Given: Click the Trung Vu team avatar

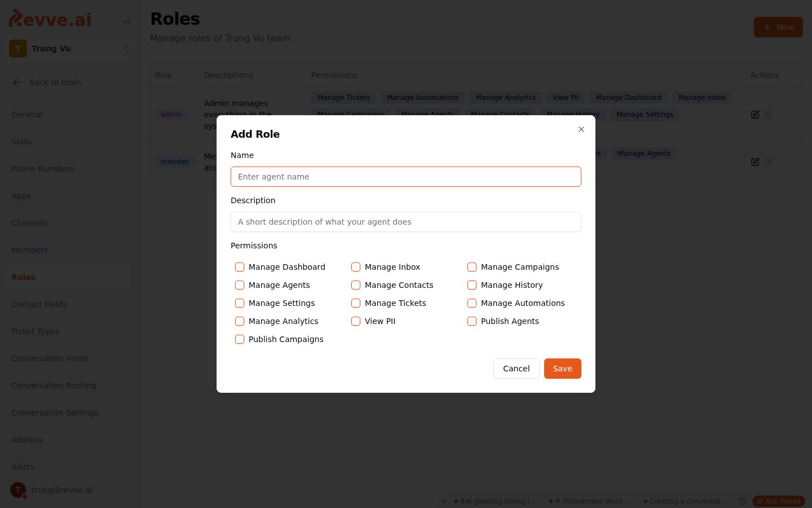Looking at the screenshot, I should (x=18, y=49).
